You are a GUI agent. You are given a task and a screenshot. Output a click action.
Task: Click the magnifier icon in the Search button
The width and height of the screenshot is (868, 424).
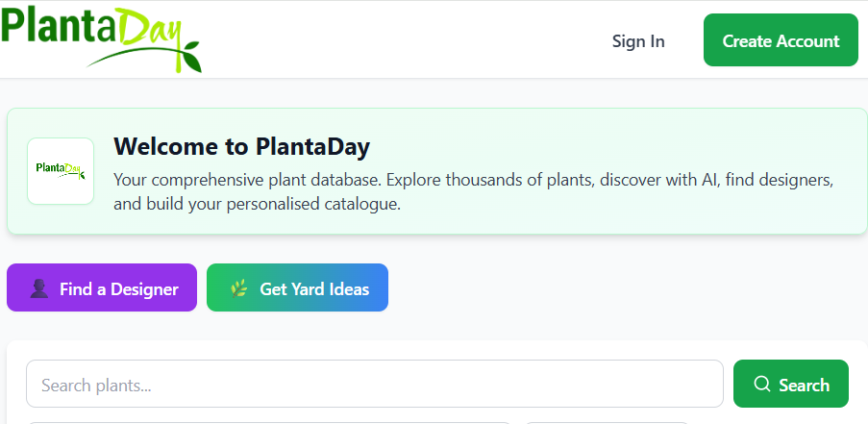762,385
